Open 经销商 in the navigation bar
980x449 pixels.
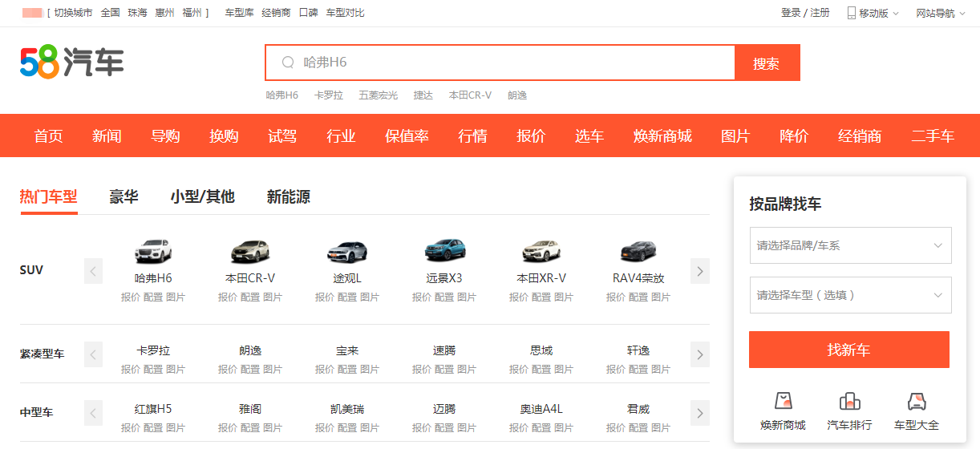point(860,136)
